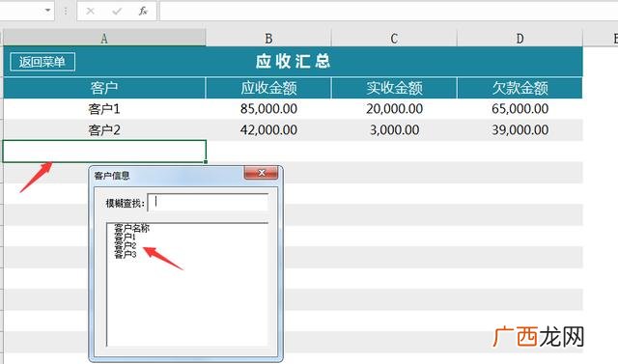Close the 客户信息 dialog
This screenshot has width=618, height=364.
click(x=261, y=173)
